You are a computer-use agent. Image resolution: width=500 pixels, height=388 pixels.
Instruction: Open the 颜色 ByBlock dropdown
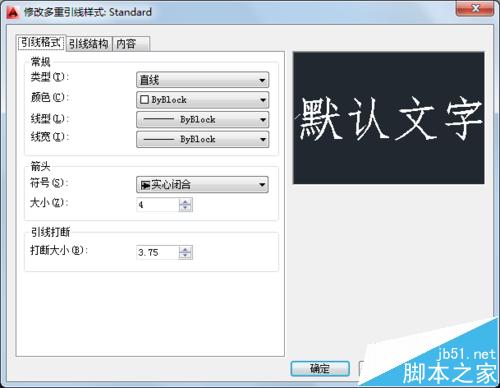pyautogui.click(x=202, y=100)
